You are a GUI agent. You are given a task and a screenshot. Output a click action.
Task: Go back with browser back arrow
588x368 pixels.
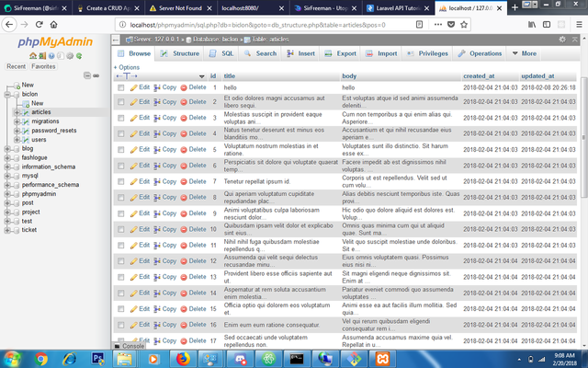9,25
